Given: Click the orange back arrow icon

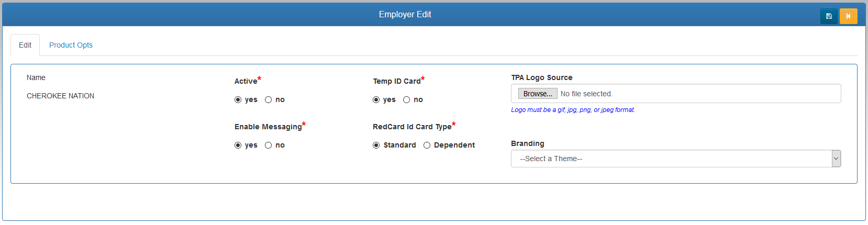Looking at the screenshot, I should 848,16.
